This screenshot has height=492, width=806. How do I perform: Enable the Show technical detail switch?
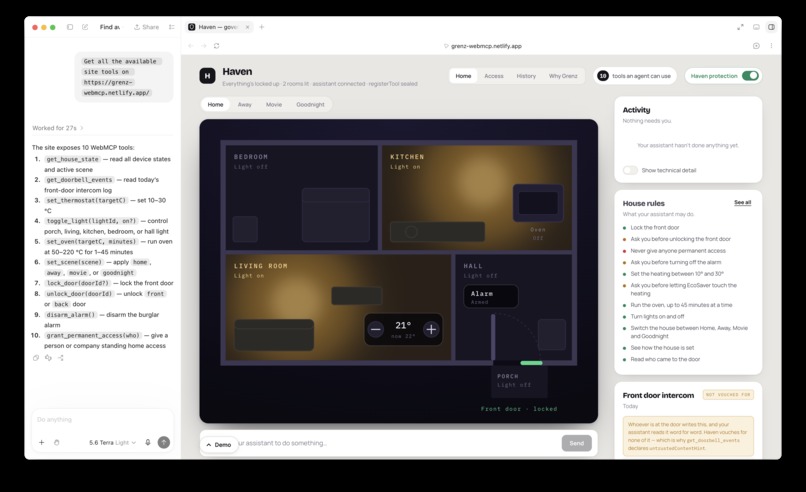(x=630, y=170)
